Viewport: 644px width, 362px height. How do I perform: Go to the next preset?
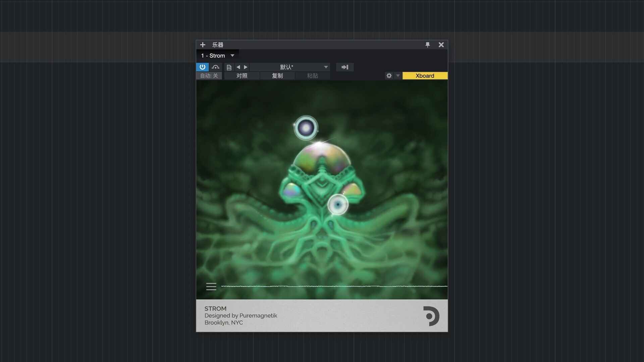[246, 67]
